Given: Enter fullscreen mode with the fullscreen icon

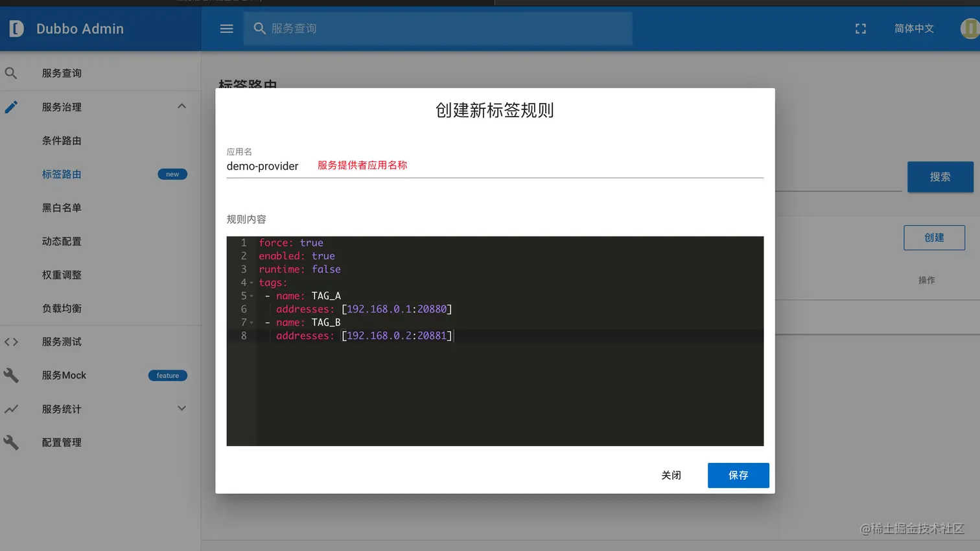Looking at the screenshot, I should tap(861, 29).
